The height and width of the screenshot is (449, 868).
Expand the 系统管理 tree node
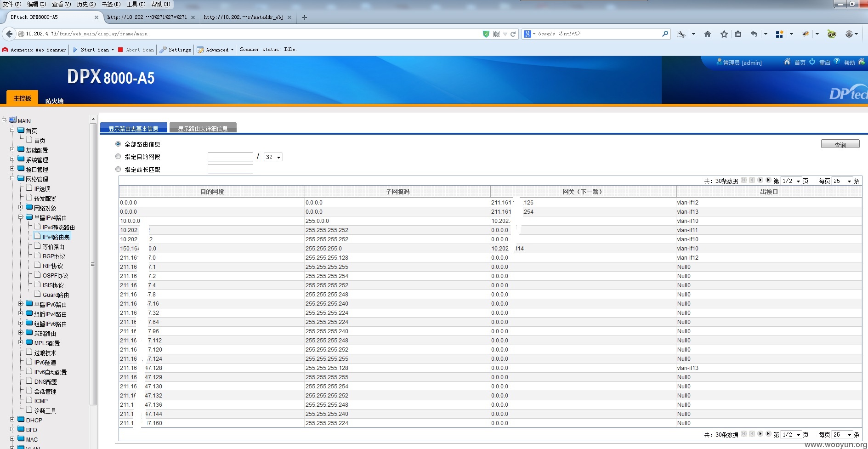tap(12, 159)
